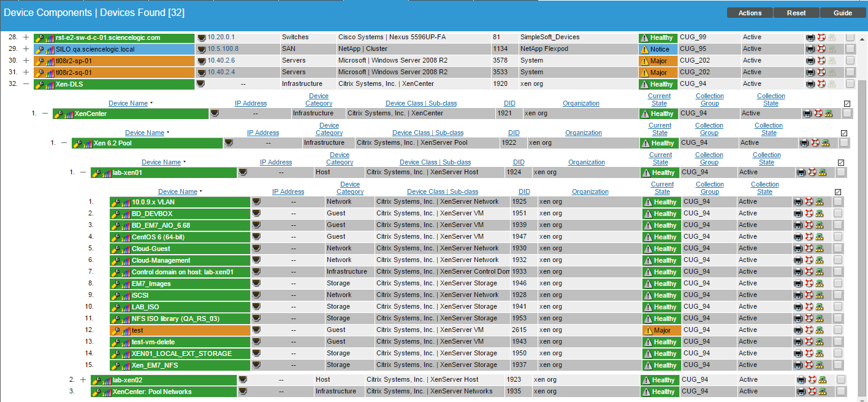Tick the checkbox for LAB_ISO row
The height and width of the screenshot is (402, 868).
click(x=838, y=307)
